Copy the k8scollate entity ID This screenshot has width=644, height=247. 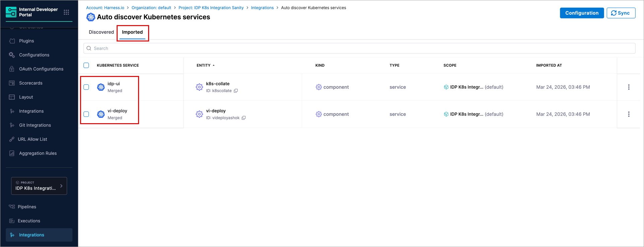[x=236, y=91]
